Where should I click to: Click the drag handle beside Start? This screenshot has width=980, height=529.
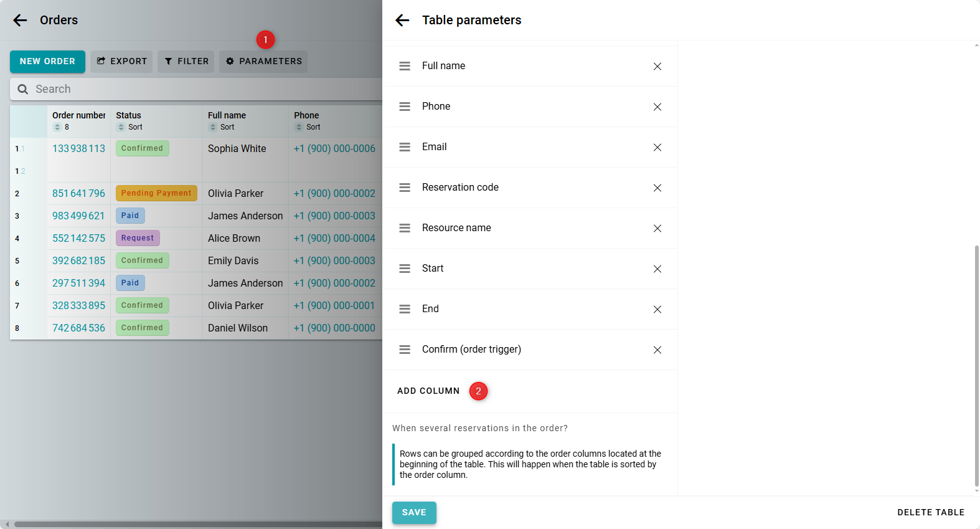coord(405,269)
